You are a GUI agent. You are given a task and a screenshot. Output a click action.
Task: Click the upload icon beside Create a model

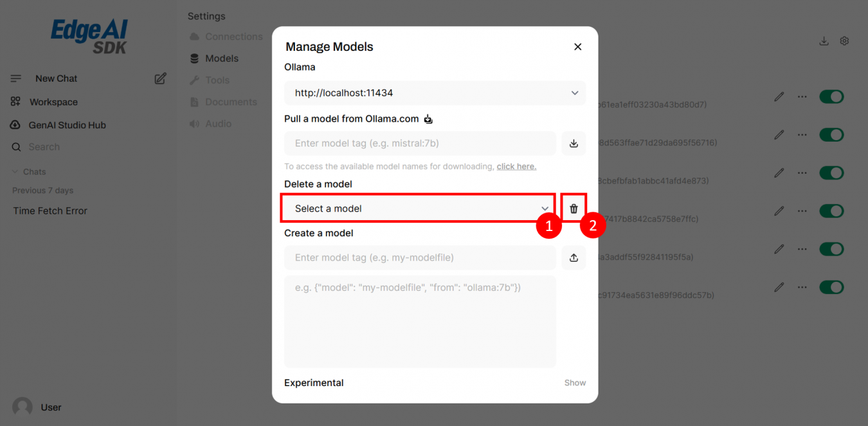pos(574,258)
